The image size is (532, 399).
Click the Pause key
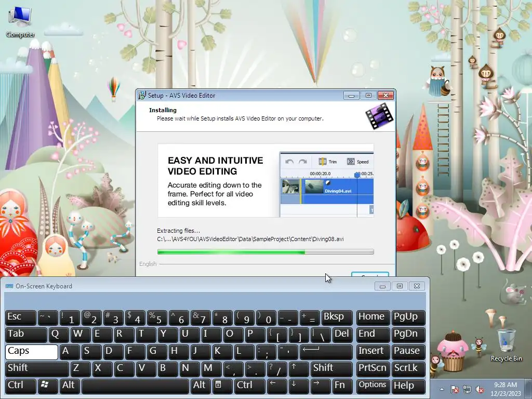(408, 352)
